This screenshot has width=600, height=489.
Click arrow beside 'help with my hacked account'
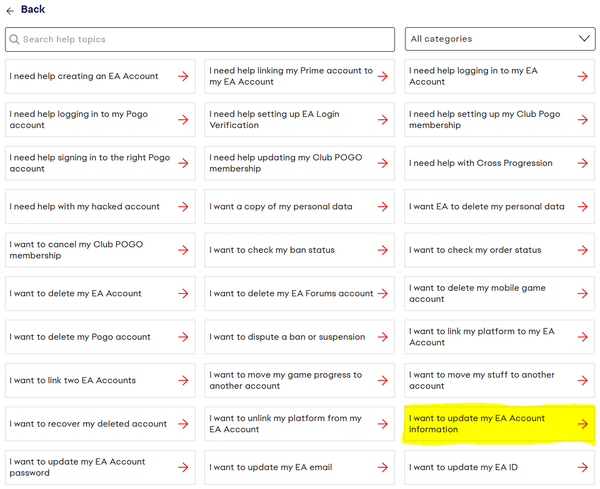[x=183, y=207]
